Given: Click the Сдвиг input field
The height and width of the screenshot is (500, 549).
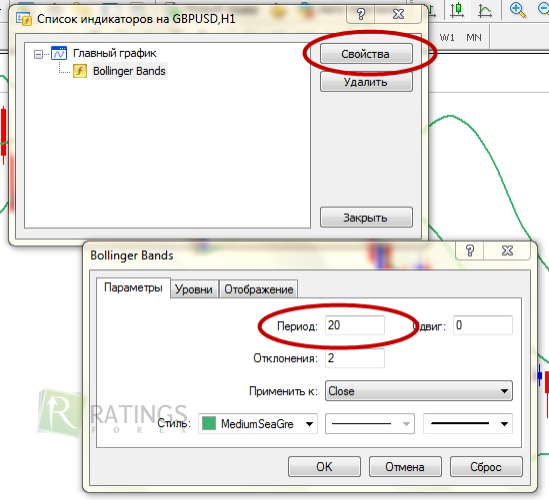Looking at the screenshot, I should click(482, 325).
